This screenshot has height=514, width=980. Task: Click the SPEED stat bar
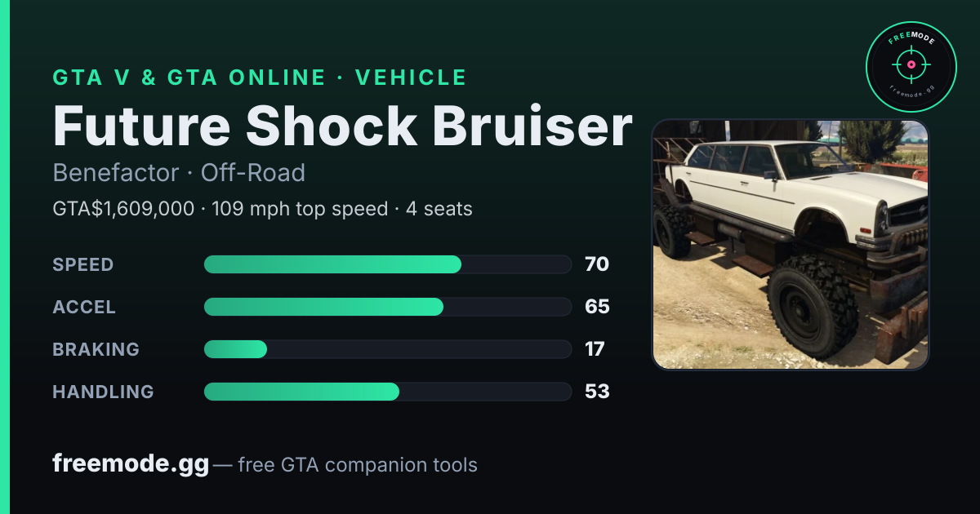click(387, 264)
